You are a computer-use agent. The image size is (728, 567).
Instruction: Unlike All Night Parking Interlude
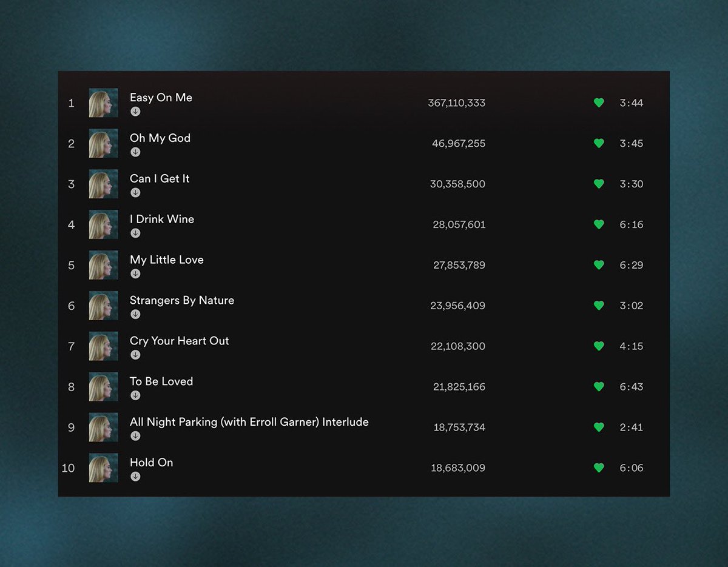[x=599, y=428]
